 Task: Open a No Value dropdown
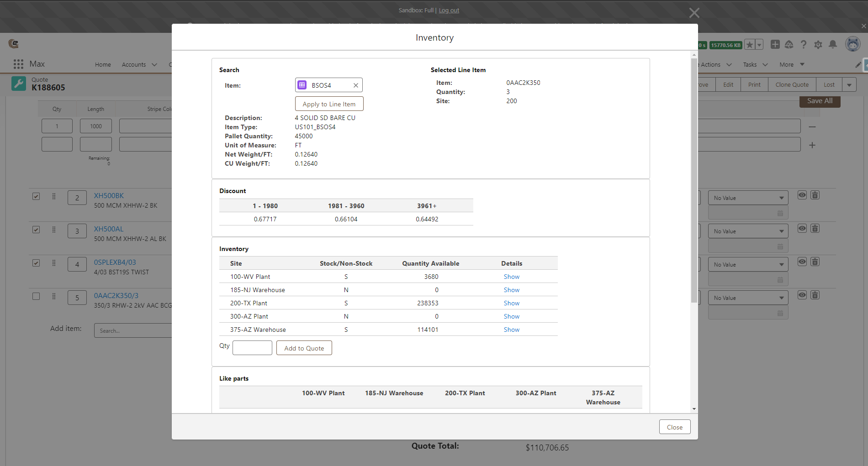(x=747, y=197)
